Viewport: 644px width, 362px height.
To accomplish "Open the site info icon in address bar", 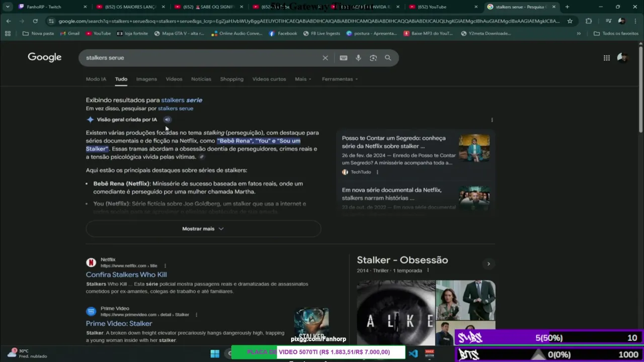I will 51,21.
